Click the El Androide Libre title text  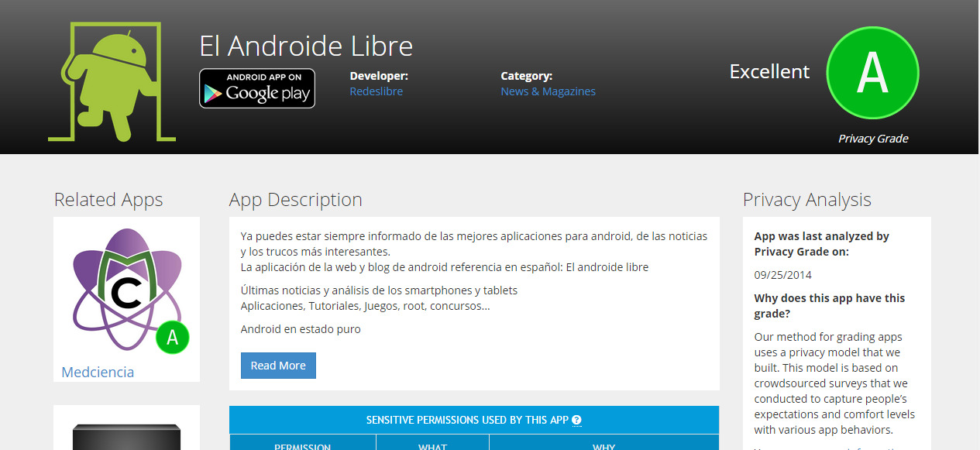pyautogui.click(x=306, y=46)
